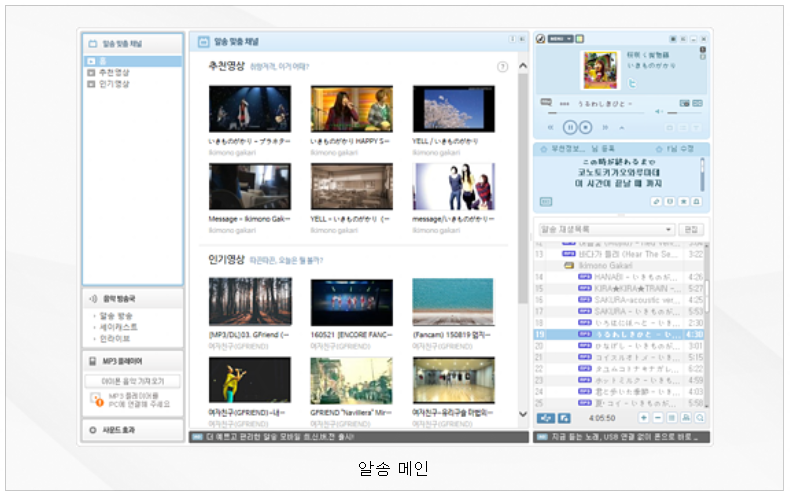Open the YELL cherry blossom video thumbnail
Screen dimensions: 790x495
click(453, 109)
